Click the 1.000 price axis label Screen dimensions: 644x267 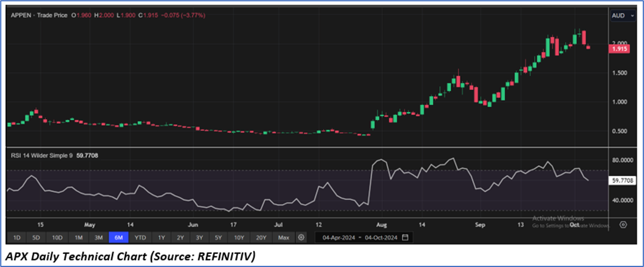(620, 102)
